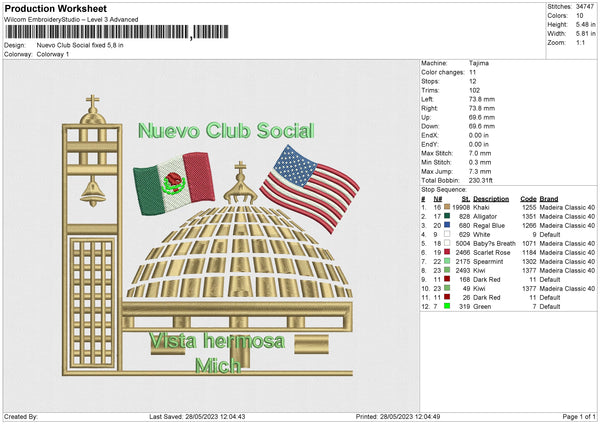
Task: Click the 'Code' column header
Action: click(x=528, y=199)
